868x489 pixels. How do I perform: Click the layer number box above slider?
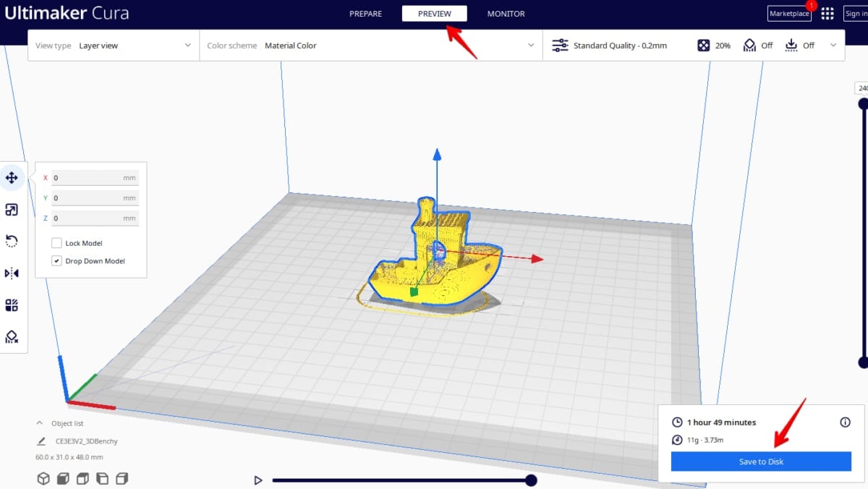(861, 88)
